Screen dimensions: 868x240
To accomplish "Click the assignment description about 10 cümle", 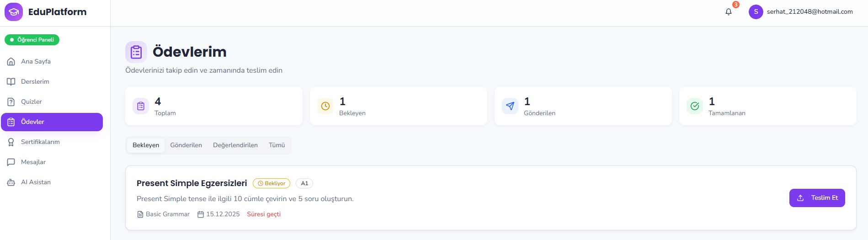I will tap(245, 199).
